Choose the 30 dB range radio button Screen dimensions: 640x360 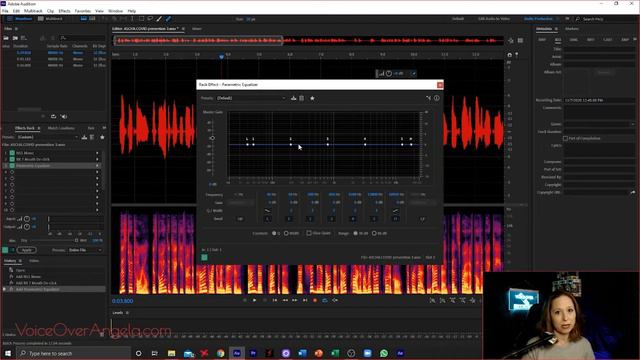click(x=356, y=233)
